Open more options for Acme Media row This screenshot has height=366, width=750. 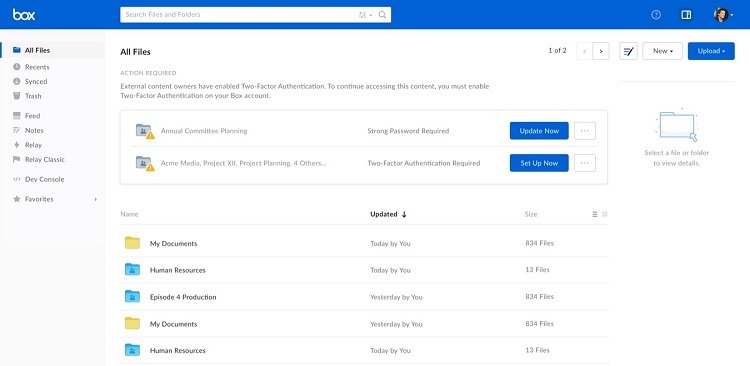point(585,163)
